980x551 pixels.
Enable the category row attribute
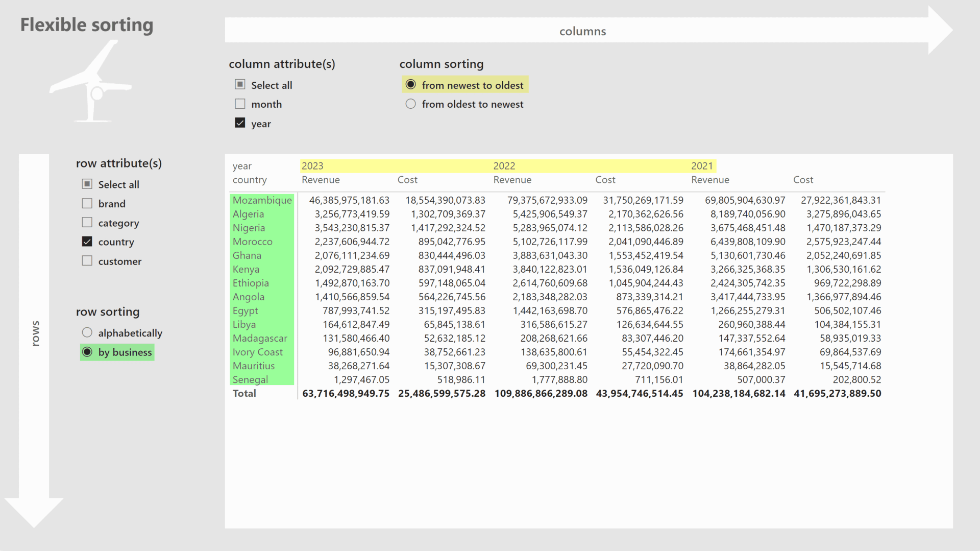[87, 222]
